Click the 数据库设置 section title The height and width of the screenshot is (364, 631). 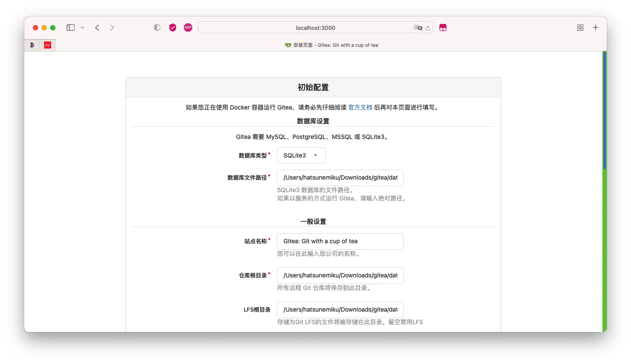click(313, 121)
